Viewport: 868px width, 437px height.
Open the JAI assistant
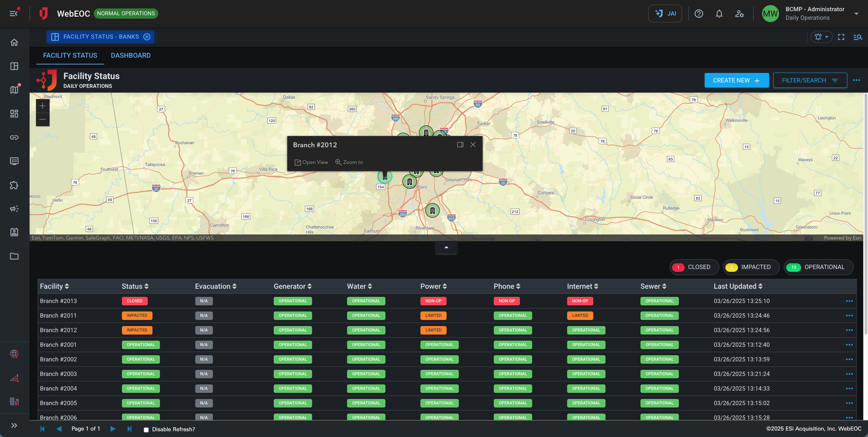[x=665, y=14]
